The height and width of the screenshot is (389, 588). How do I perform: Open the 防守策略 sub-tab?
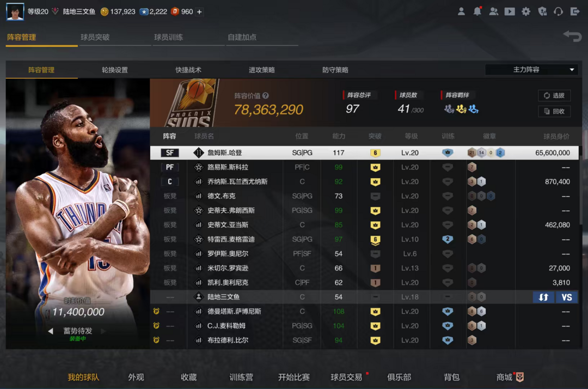click(335, 70)
